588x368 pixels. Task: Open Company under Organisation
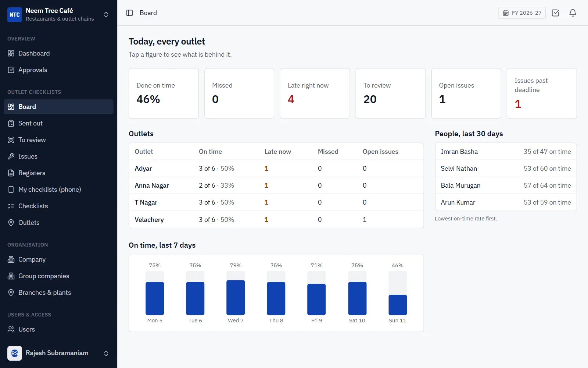58,259
